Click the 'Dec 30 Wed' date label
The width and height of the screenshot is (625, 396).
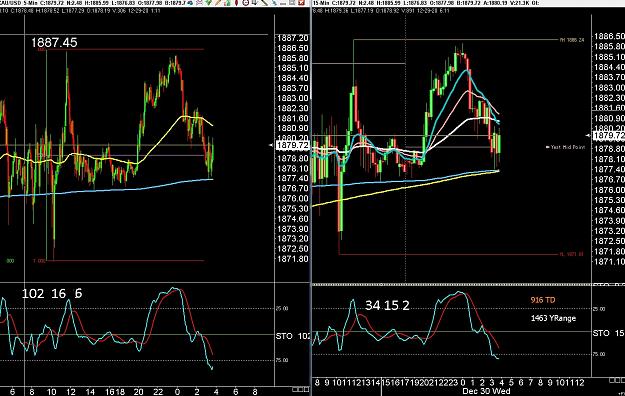click(x=486, y=391)
